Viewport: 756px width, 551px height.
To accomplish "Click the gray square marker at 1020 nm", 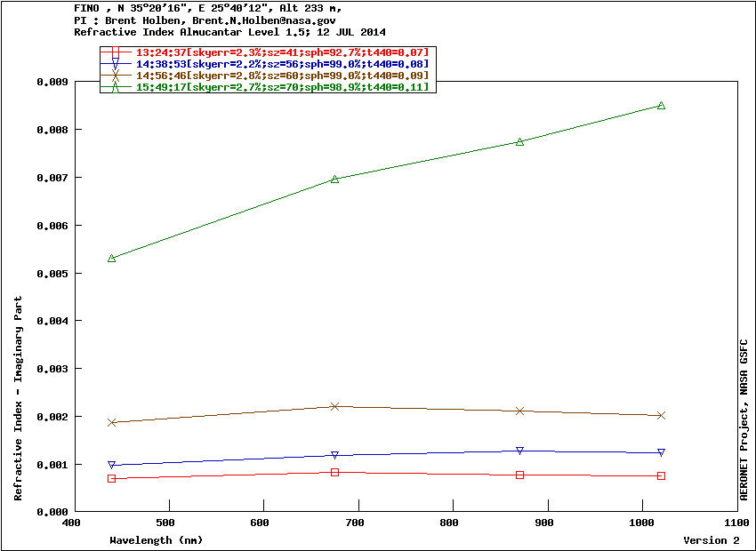I will coord(661,475).
